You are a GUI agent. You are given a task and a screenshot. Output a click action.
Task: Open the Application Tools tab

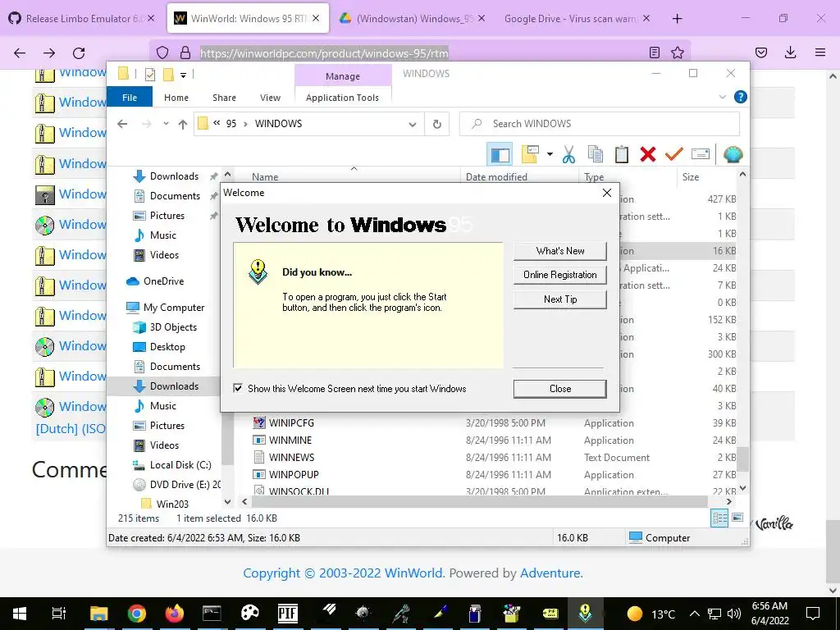tap(342, 98)
